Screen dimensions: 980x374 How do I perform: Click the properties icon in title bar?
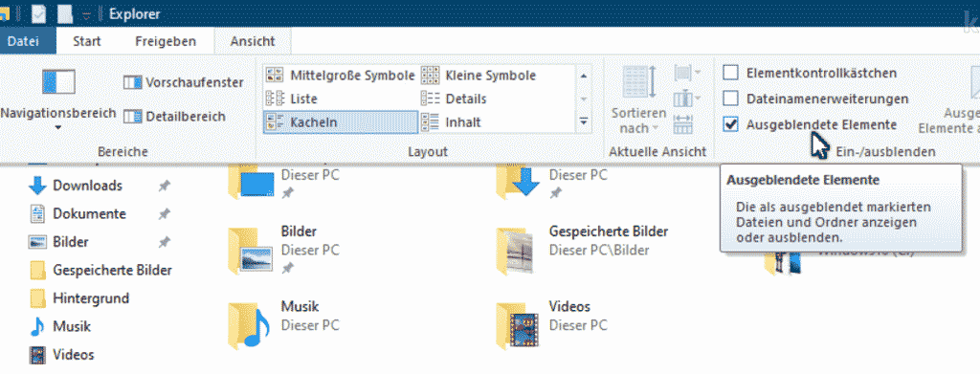pos(38,13)
